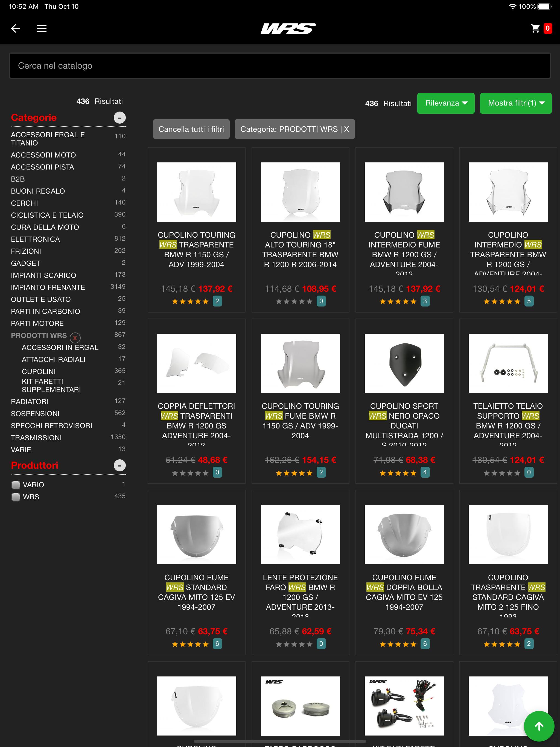This screenshot has height=747, width=560.
Task: Tap the battery indicator in status bar
Action: (x=544, y=6)
